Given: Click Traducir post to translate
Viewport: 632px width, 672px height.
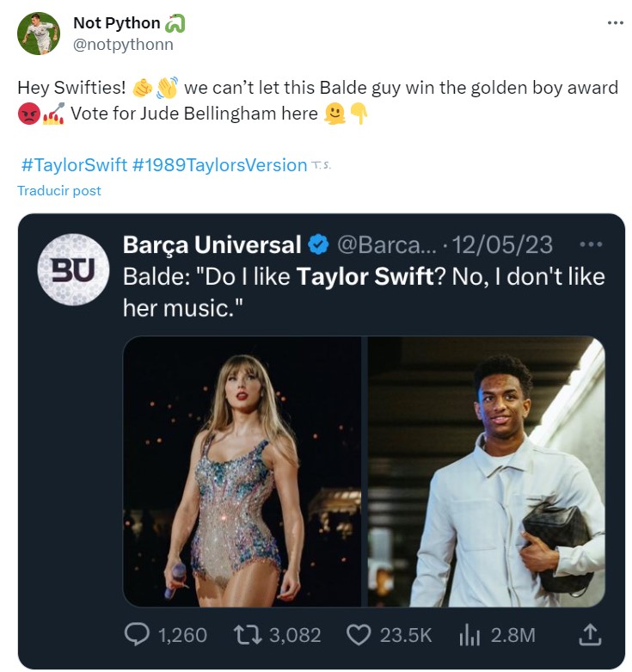Looking at the screenshot, I should tap(59, 190).
